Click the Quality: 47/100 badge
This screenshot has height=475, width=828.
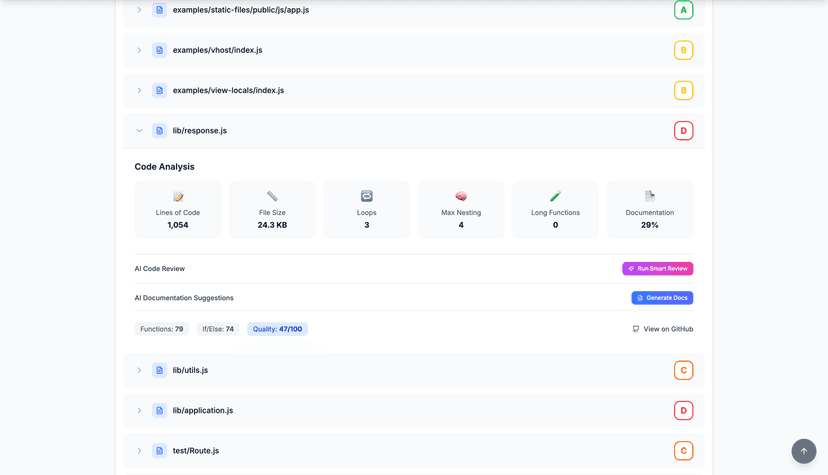click(x=277, y=329)
